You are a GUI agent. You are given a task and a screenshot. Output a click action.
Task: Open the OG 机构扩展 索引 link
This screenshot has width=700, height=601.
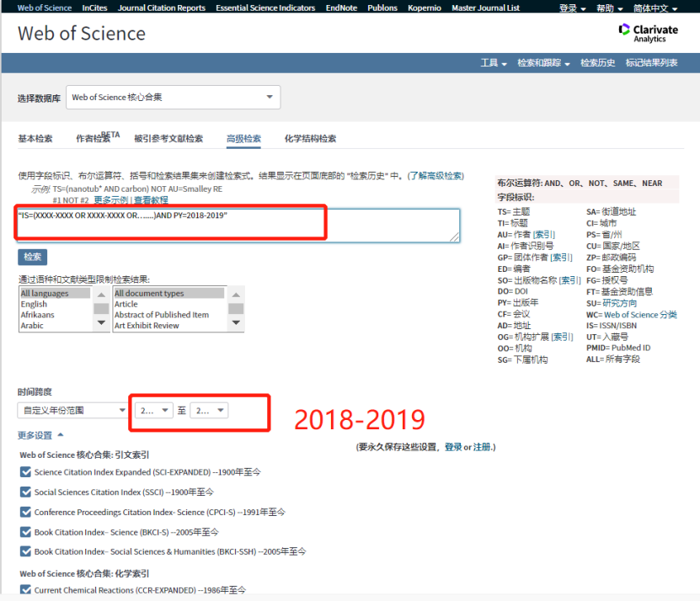point(562,337)
